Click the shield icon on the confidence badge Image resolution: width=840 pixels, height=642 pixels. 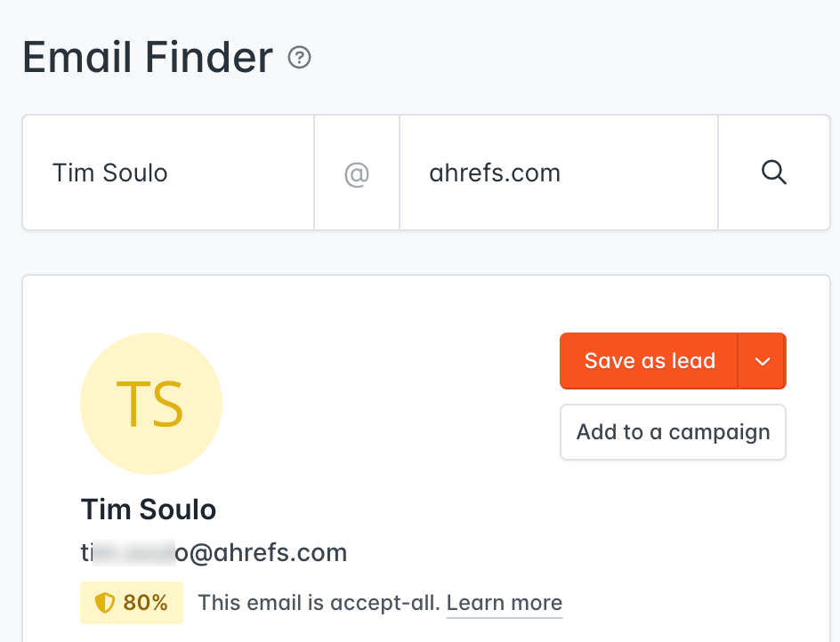[x=106, y=603]
